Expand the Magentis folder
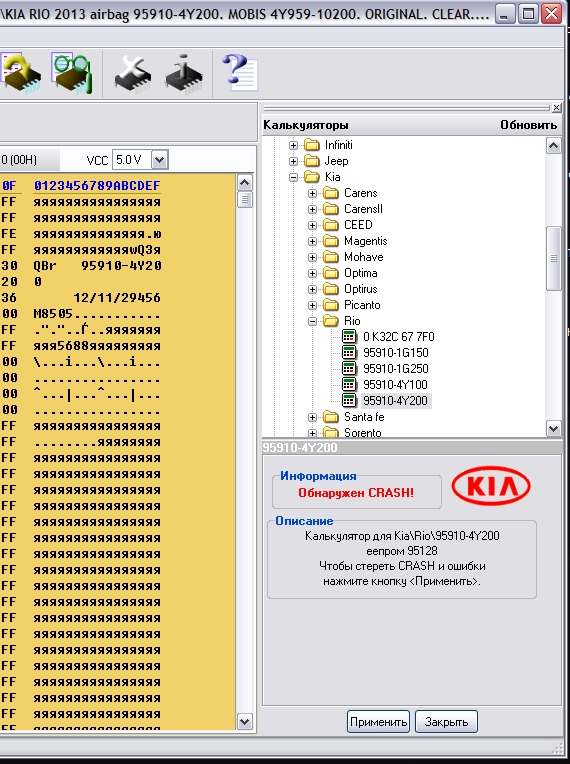This screenshot has width=570, height=764. (x=313, y=242)
